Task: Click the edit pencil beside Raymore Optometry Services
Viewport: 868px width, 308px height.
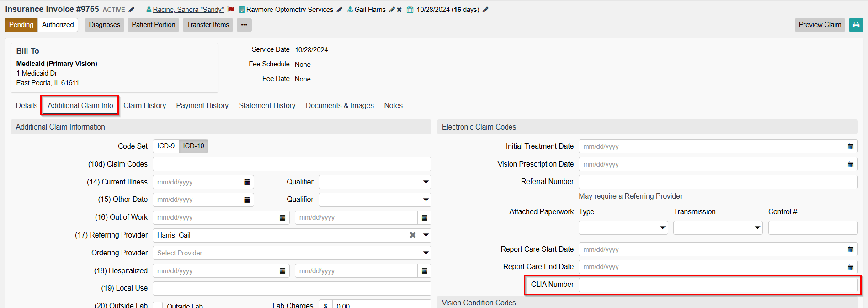Action: (x=339, y=10)
